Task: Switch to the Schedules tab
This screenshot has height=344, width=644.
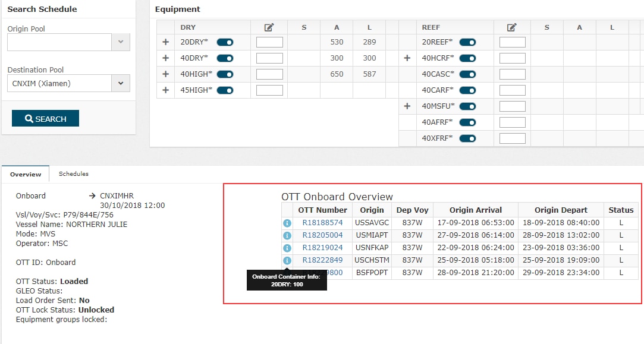Action: click(74, 174)
